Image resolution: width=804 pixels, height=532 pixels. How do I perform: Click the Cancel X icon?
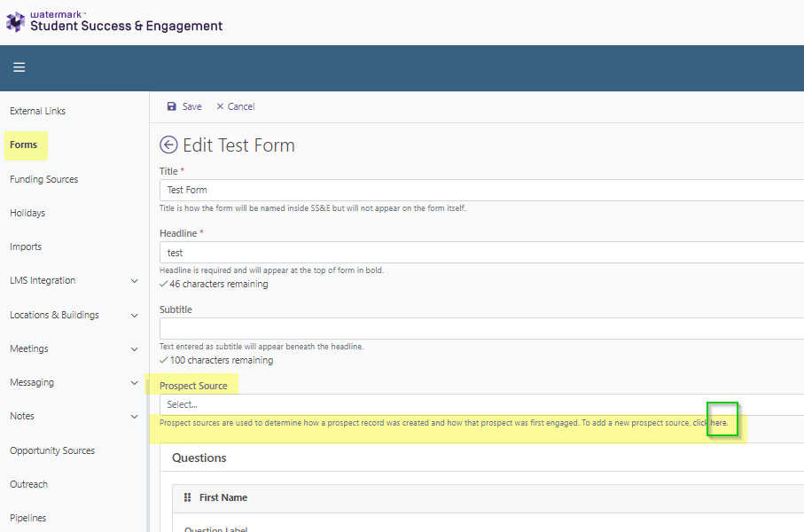pos(220,106)
